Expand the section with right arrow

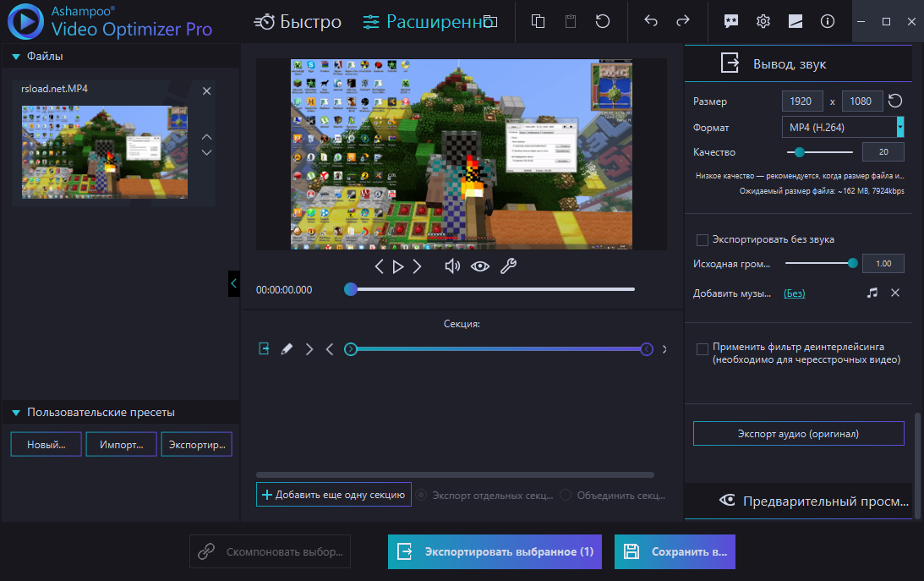pyautogui.click(x=664, y=348)
